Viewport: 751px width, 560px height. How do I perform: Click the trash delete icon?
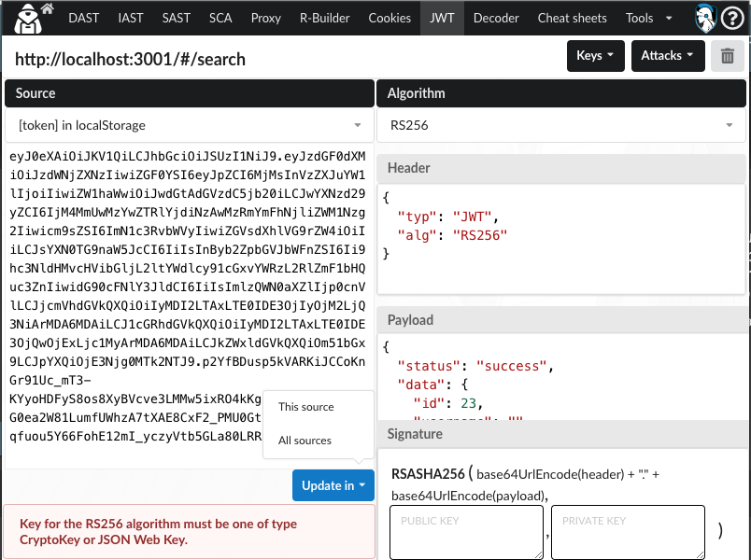click(x=727, y=56)
